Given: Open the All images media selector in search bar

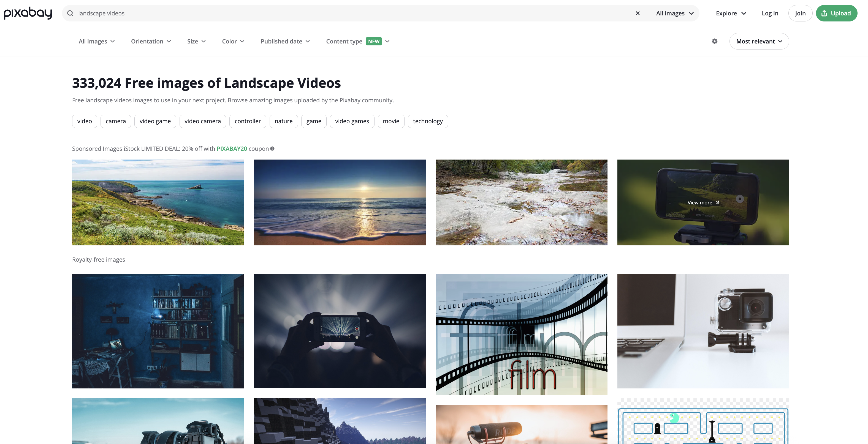Looking at the screenshot, I should pyautogui.click(x=674, y=13).
